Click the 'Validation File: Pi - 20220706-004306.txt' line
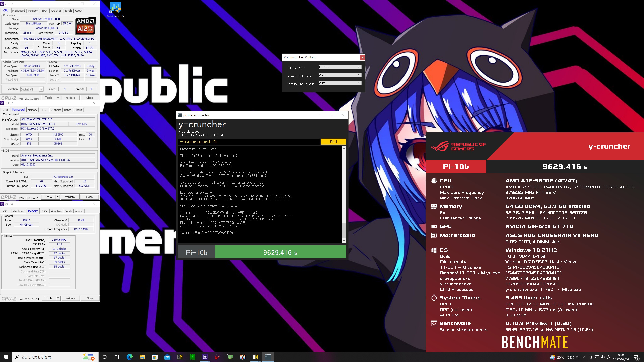Image resolution: width=644 pixels, height=362 pixels. [x=209, y=233]
